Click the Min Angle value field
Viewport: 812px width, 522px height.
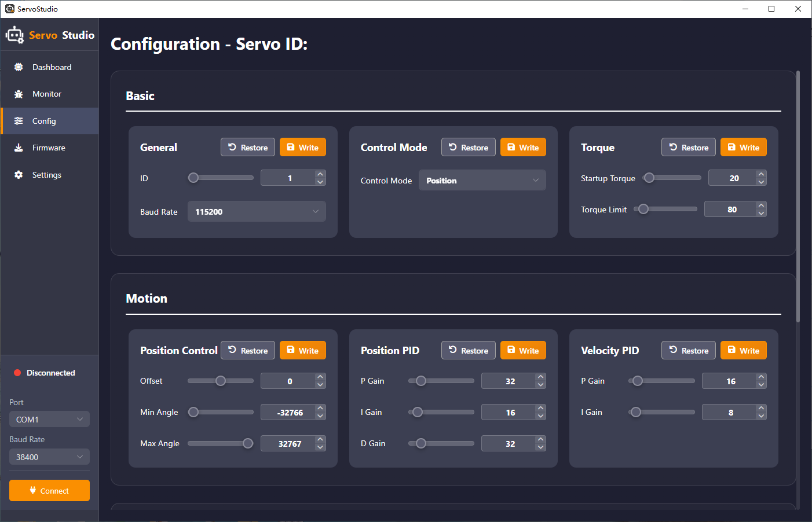[x=288, y=412]
